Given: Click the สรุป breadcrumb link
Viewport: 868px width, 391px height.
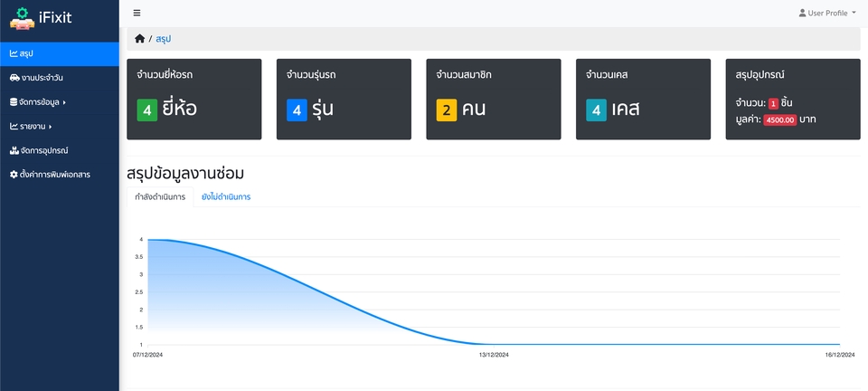Looking at the screenshot, I should [164, 39].
